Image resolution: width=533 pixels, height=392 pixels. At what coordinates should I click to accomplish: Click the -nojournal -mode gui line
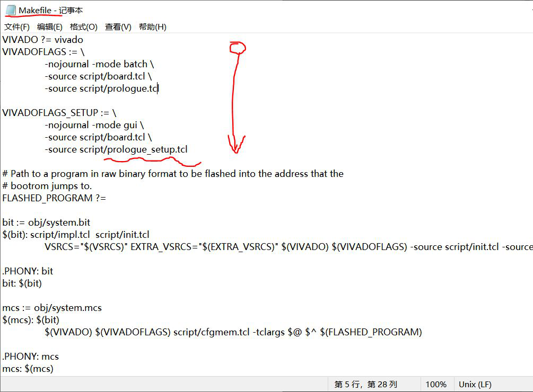tap(94, 125)
